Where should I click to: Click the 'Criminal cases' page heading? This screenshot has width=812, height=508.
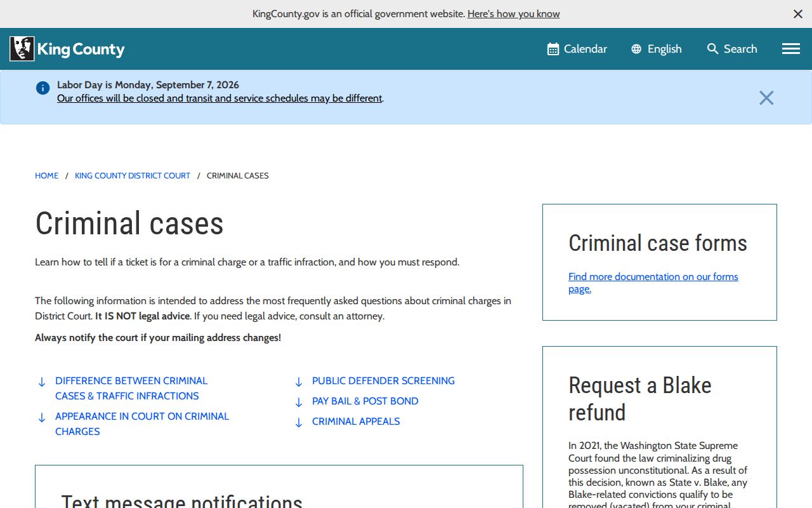129,224
